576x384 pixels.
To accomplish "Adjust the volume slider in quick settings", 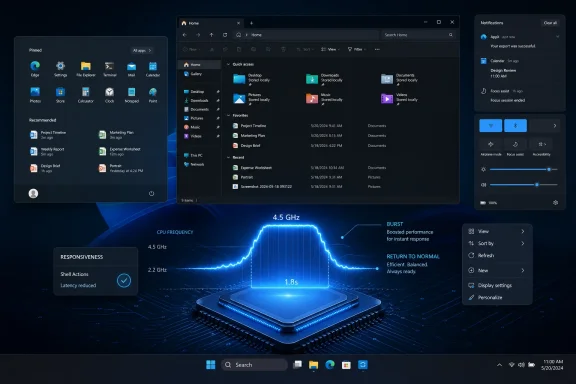I will point(523,184).
